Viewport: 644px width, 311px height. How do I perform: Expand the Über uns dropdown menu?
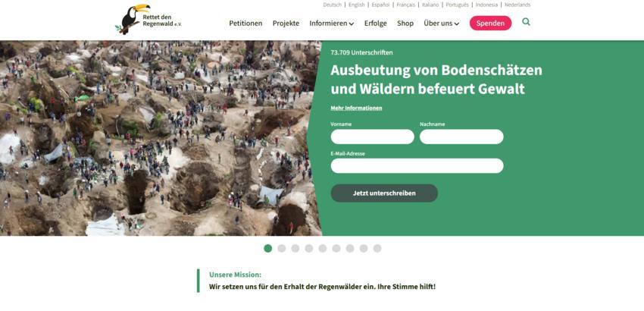pos(441,24)
